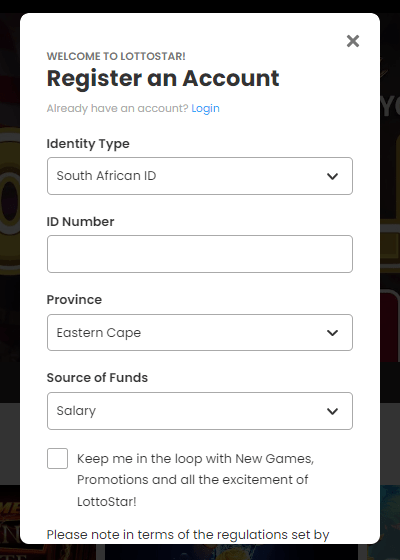Click the Source of Funds field label
Image resolution: width=400 pixels, height=560 pixels.
(x=97, y=378)
